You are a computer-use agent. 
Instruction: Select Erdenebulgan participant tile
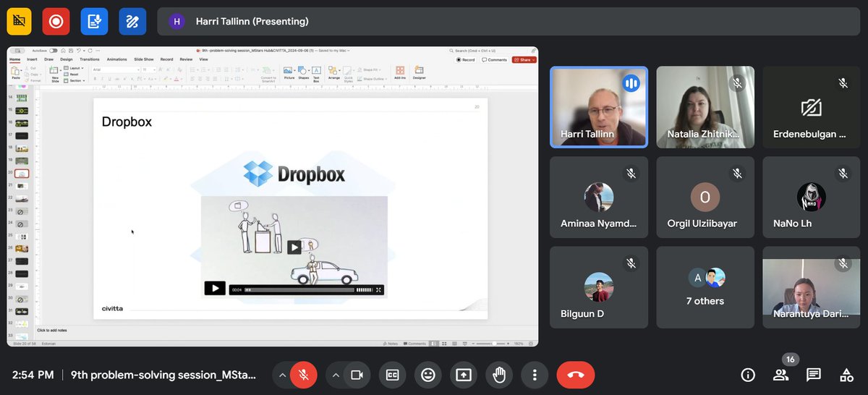(812, 107)
